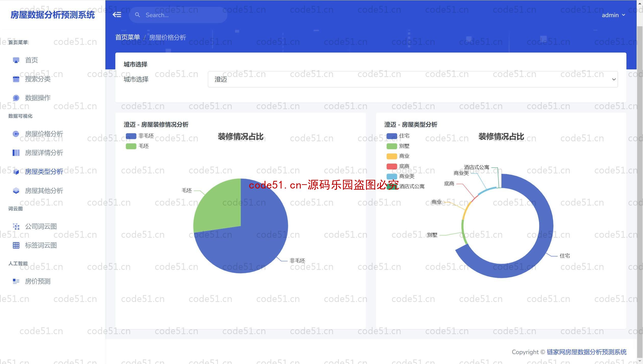The width and height of the screenshot is (643, 364).
Task: Click 首页菜单 breadcrumb link
Action: coord(128,37)
